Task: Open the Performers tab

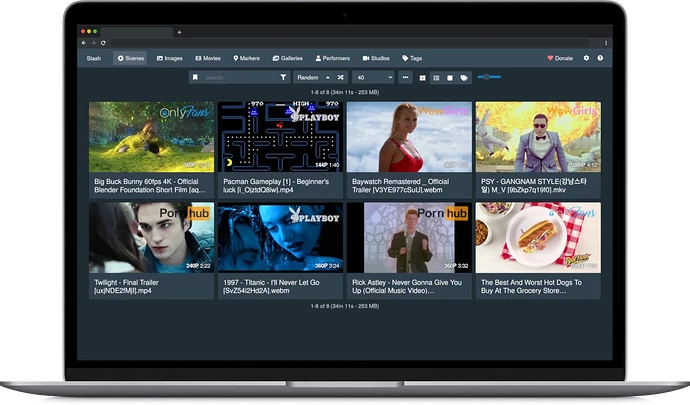Action: tap(332, 58)
